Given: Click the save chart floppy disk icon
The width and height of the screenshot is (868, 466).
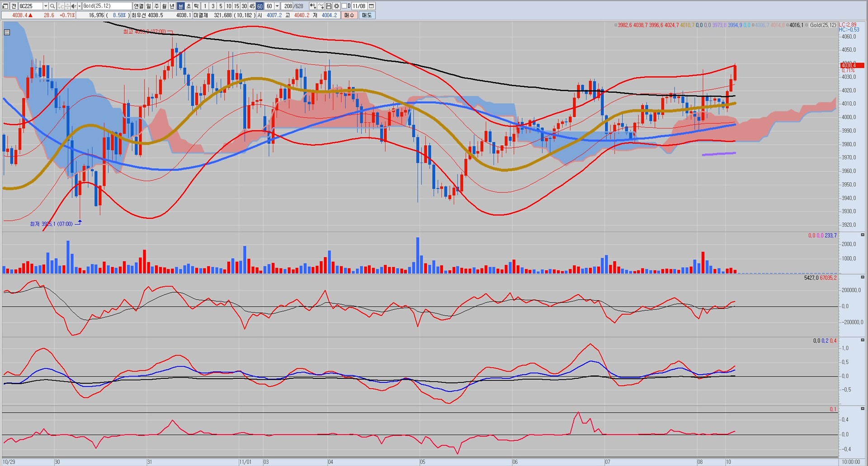Looking at the screenshot, I should pos(329,6).
